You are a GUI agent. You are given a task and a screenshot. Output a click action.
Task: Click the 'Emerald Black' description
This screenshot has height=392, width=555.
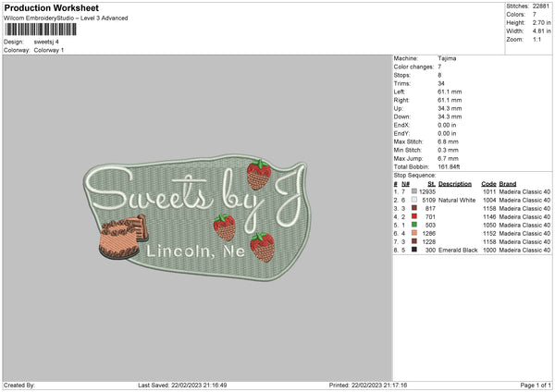click(x=458, y=251)
